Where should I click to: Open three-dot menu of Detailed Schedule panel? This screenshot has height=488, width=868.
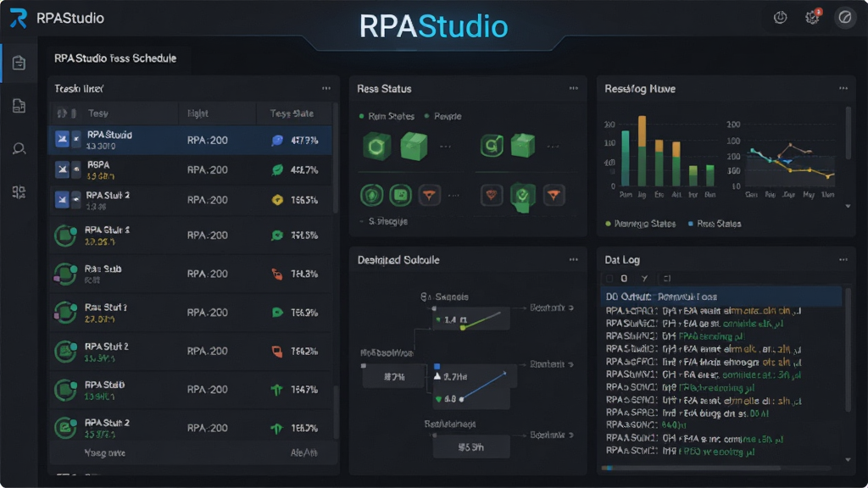574,259
